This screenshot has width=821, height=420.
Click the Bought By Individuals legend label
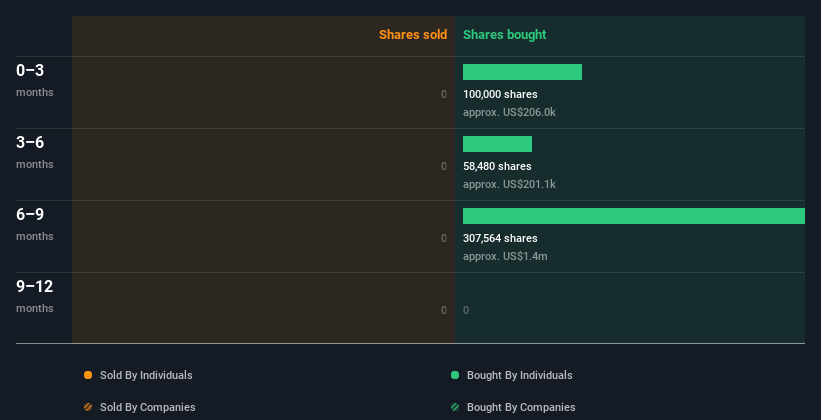(x=519, y=375)
